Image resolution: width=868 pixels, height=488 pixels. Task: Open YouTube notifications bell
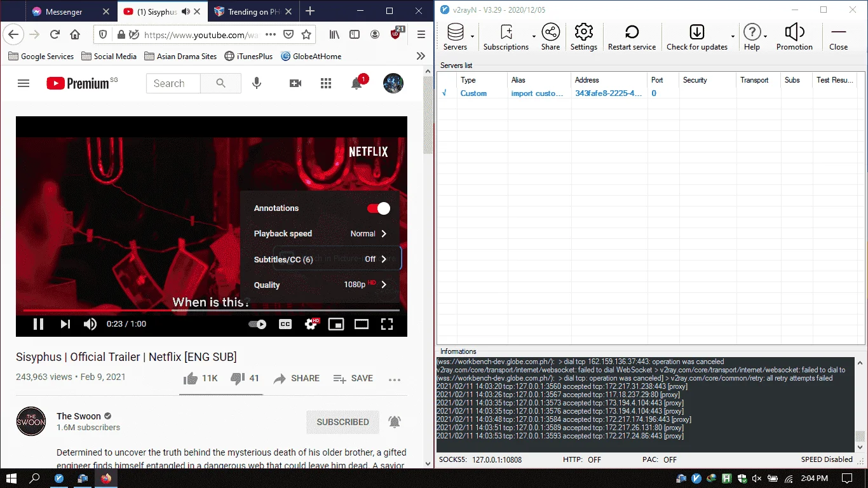[357, 83]
